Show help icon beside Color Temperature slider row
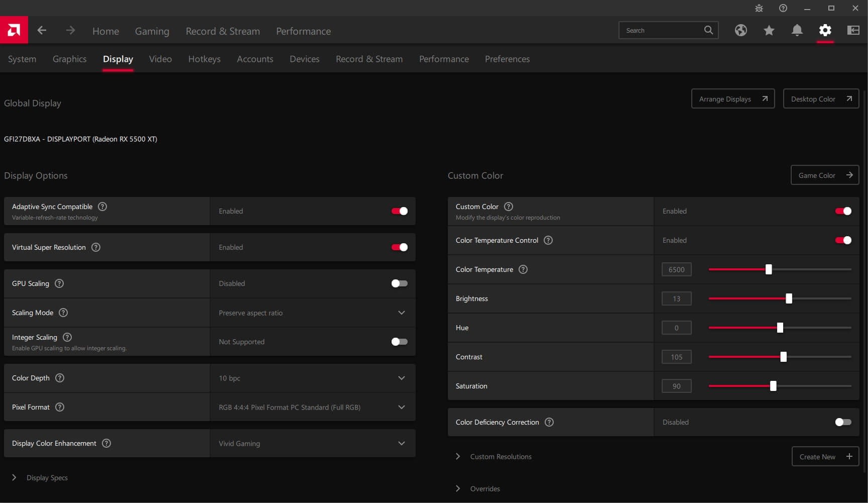The height and width of the screenshot is (503, 868). [523, 269]
